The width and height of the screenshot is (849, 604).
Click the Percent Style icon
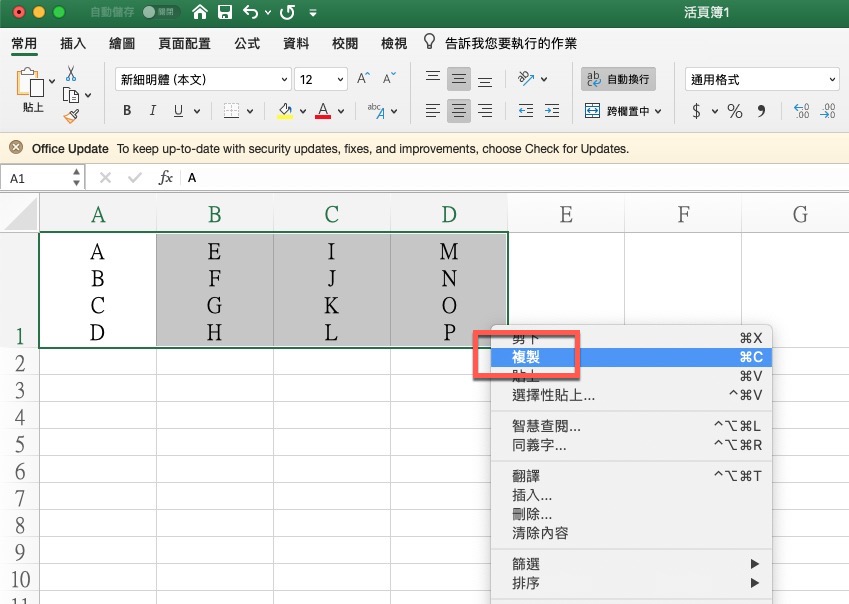pos(735,111)
